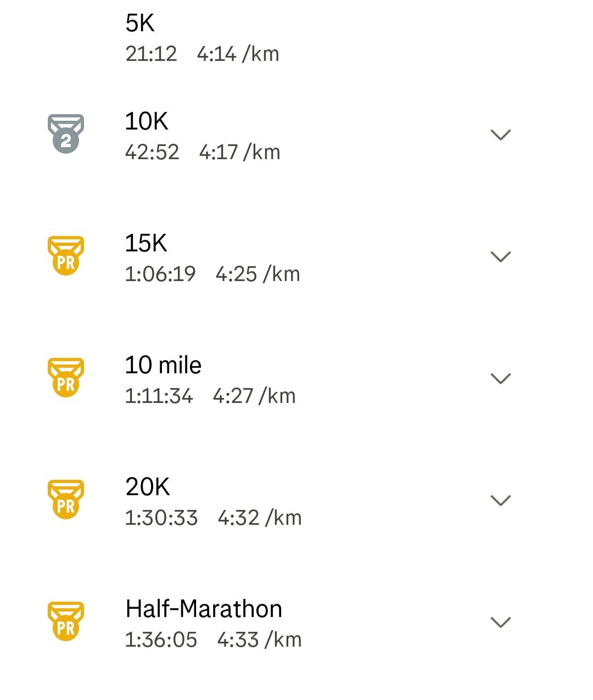This screenshot has width=593, height=700.
Task: Tap the Half-Marathon PR medal icon
Action: point(66,621)
